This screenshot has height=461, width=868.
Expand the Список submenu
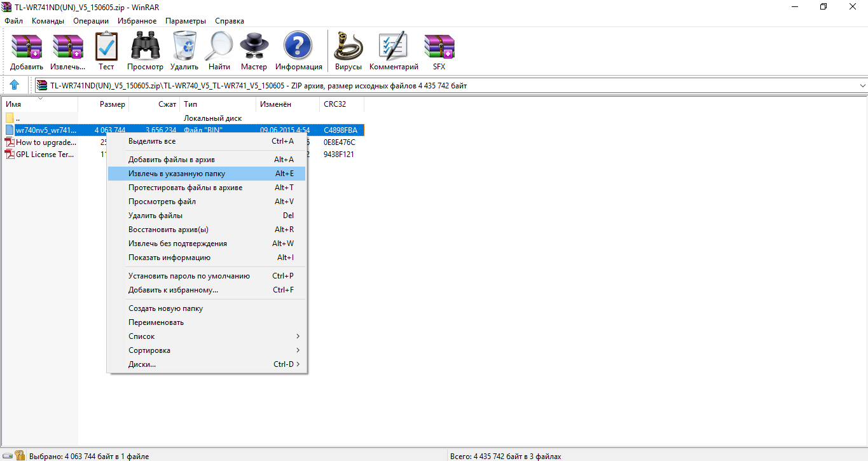(298, 336)
